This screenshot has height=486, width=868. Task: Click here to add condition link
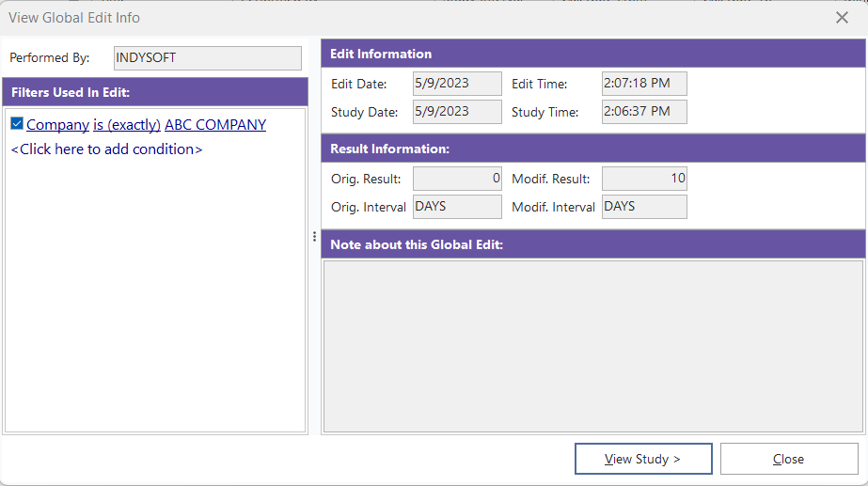[106, 149]
